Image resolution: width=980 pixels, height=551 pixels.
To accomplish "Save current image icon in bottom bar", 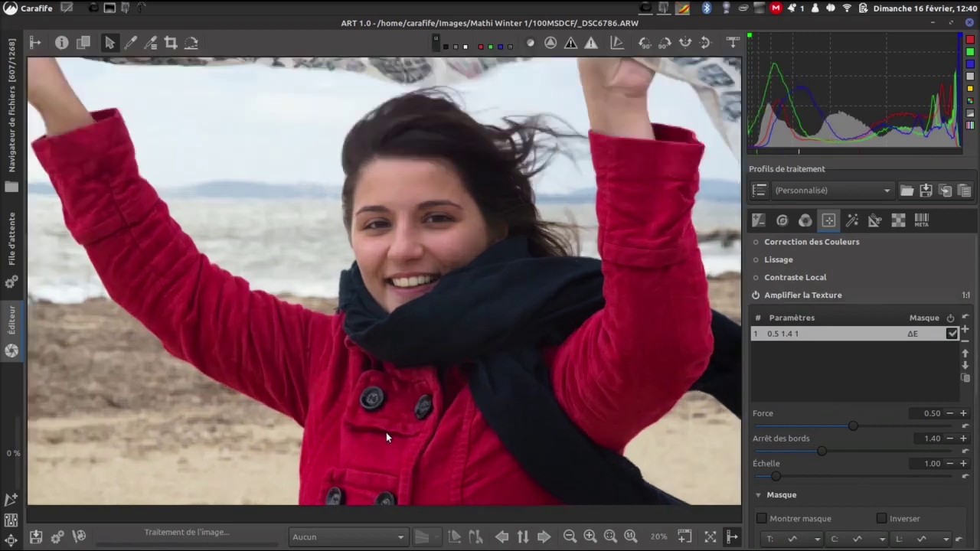I will 35,537.
